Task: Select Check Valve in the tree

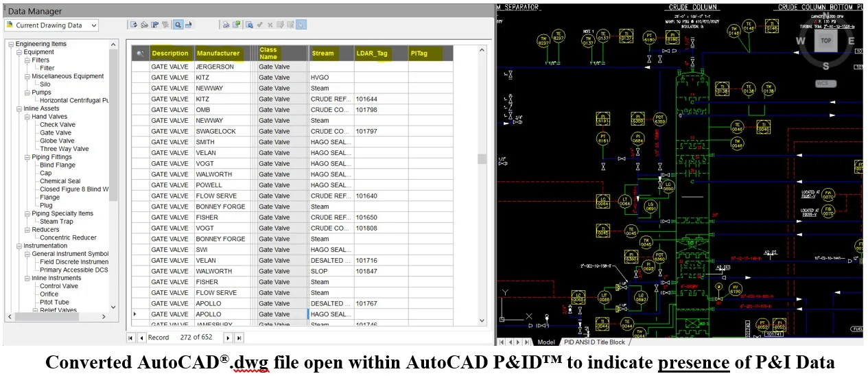Action: pyautogui.click(x=58, y=125)
